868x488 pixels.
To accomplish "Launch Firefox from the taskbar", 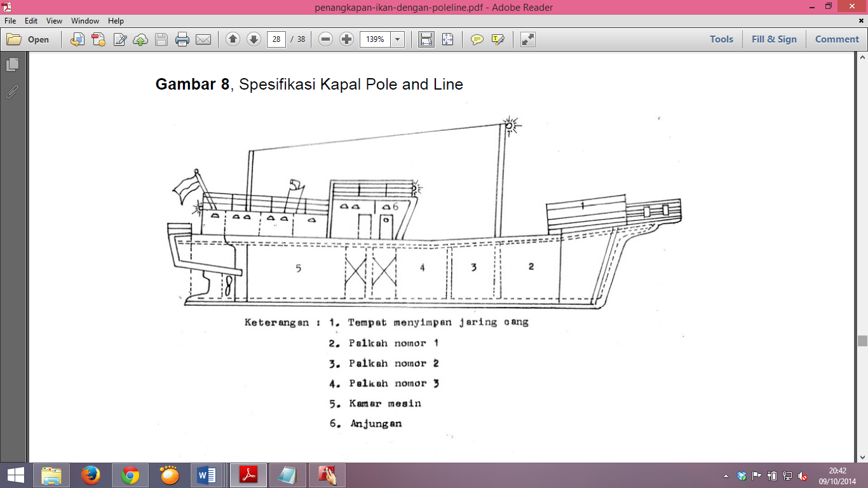I will coord(91,475).
